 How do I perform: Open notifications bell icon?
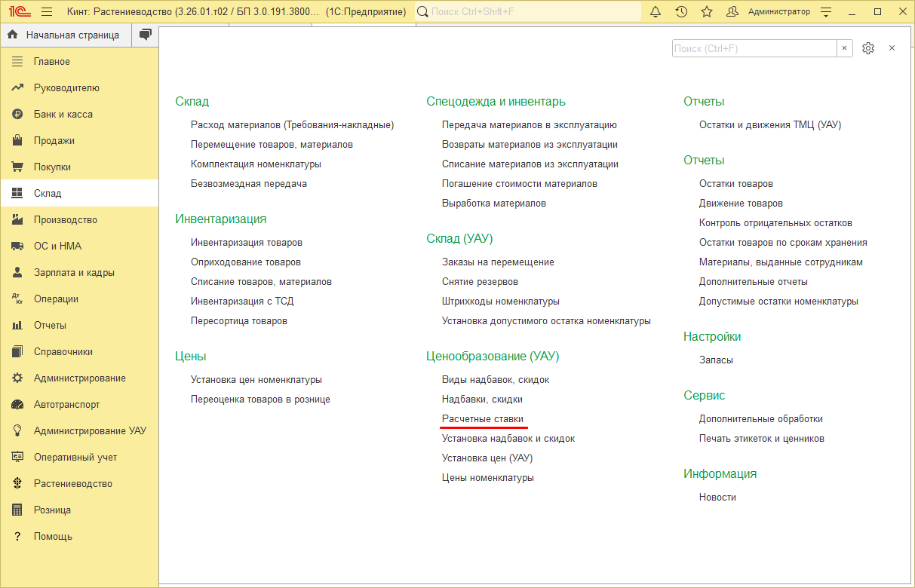coord(656,12)
